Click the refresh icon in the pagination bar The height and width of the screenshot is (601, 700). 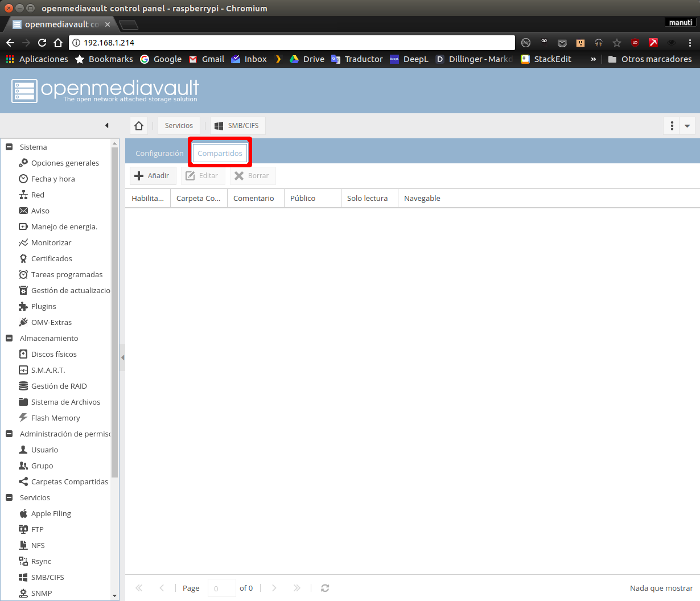pos(325,588)
